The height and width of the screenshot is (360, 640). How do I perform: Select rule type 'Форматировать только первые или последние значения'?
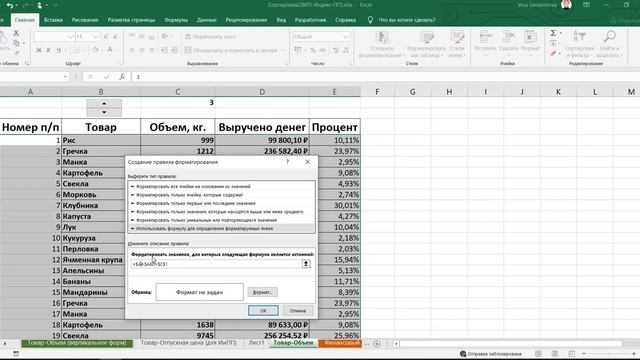pyautogui.click(x=222, y=203)
